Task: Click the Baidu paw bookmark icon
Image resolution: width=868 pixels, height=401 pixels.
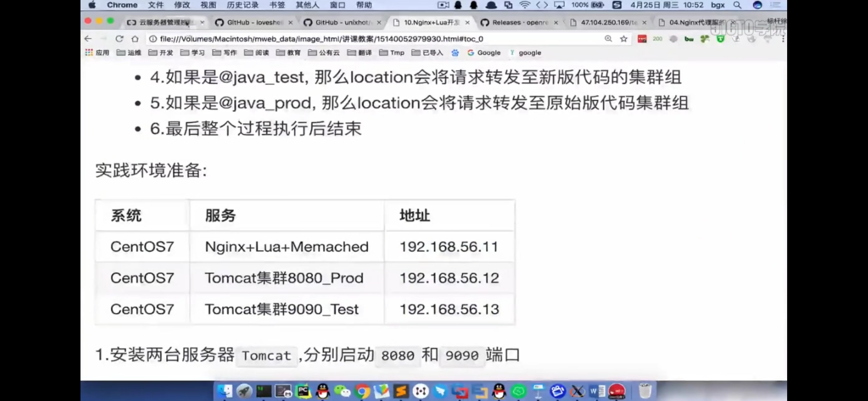Action: 455,53
